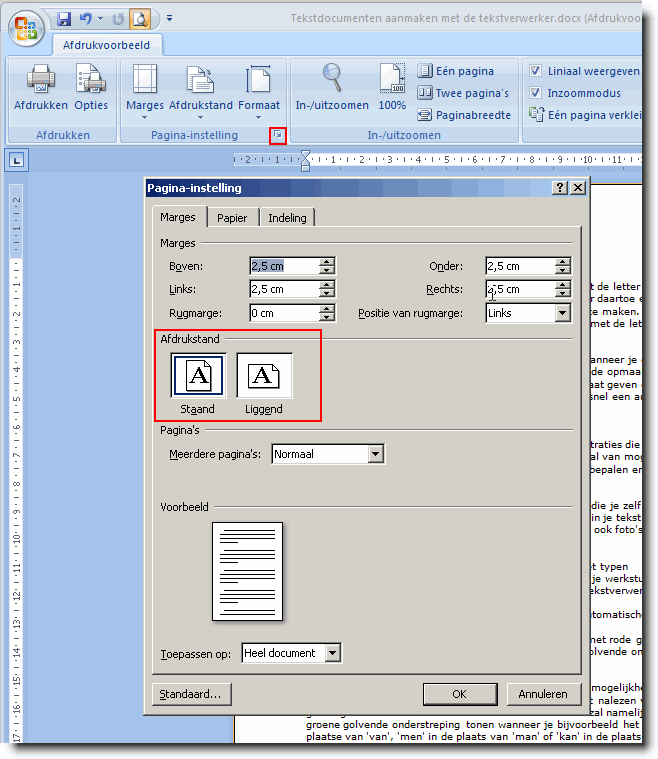This screenshot has width=658, height=759.
Task: Switch to the Indeling tab
Action: tap(287, 218)
